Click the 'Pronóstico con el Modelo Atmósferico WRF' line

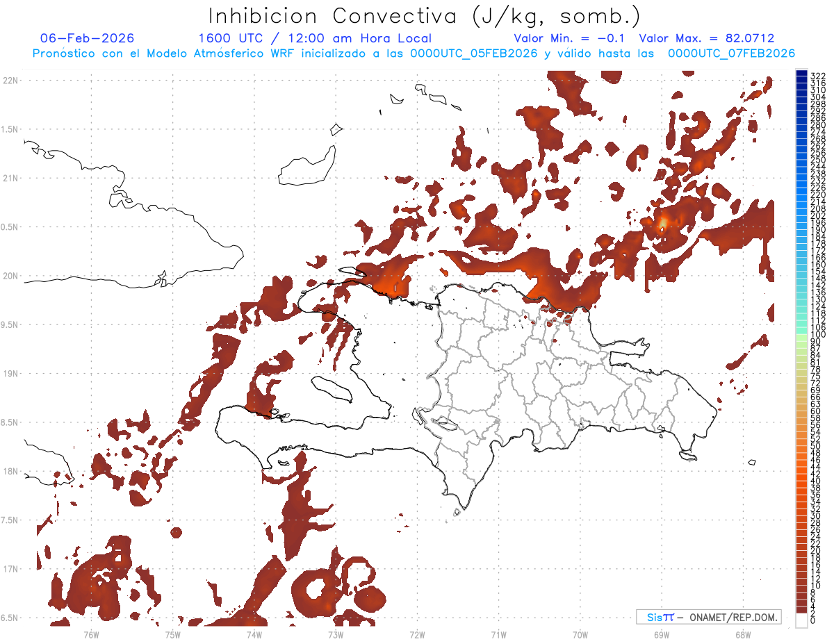pos(414,53)
